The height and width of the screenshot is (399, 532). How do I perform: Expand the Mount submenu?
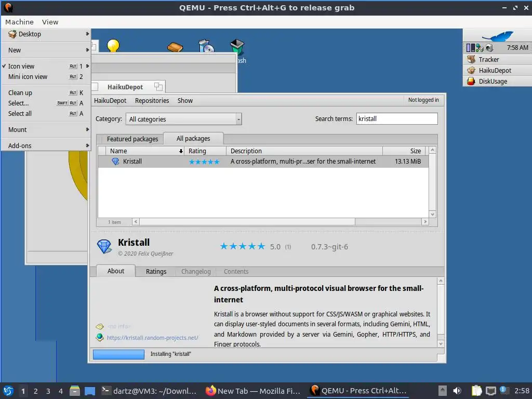coord(46,129)
